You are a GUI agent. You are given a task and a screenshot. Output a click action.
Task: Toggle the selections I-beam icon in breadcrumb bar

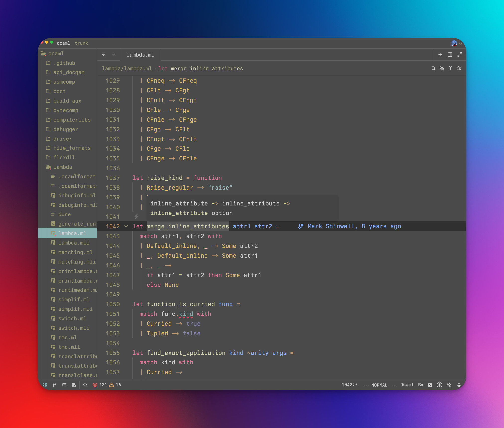coord(450,68)
